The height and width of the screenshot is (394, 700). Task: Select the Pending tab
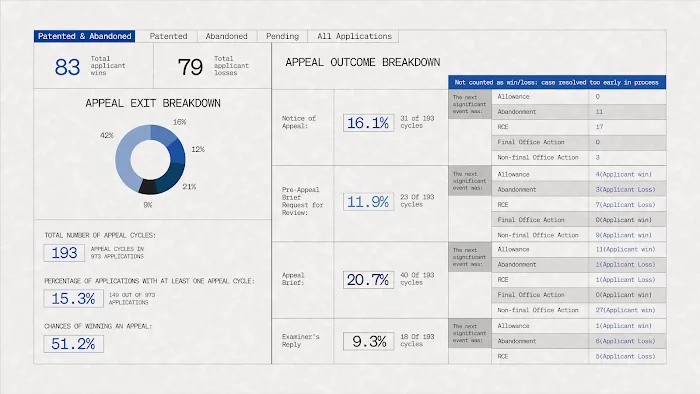coord(282,36)
